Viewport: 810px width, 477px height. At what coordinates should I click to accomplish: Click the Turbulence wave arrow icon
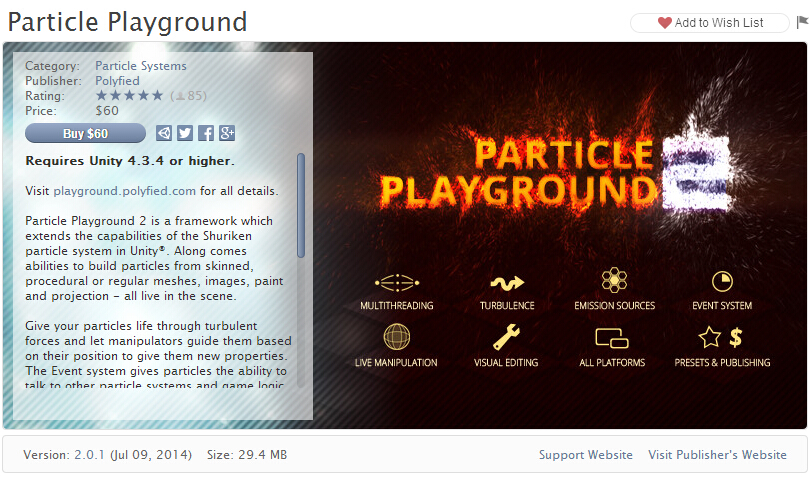coord(507,283)
